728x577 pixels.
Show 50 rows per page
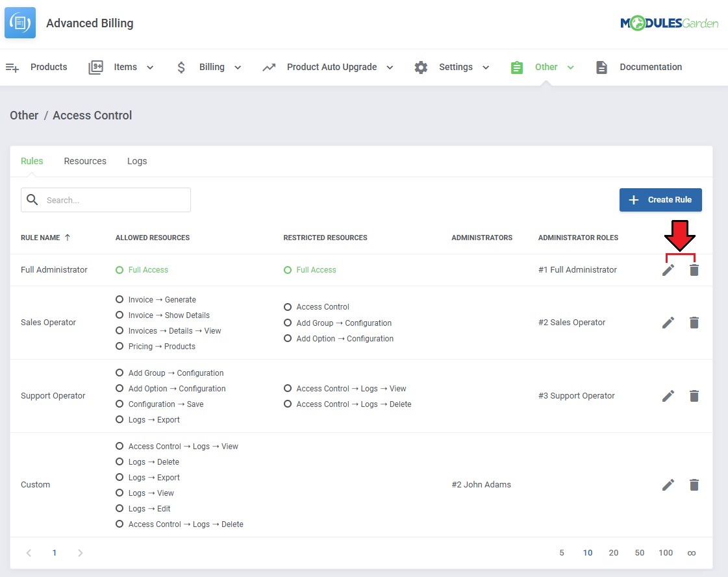pos(640,553)
